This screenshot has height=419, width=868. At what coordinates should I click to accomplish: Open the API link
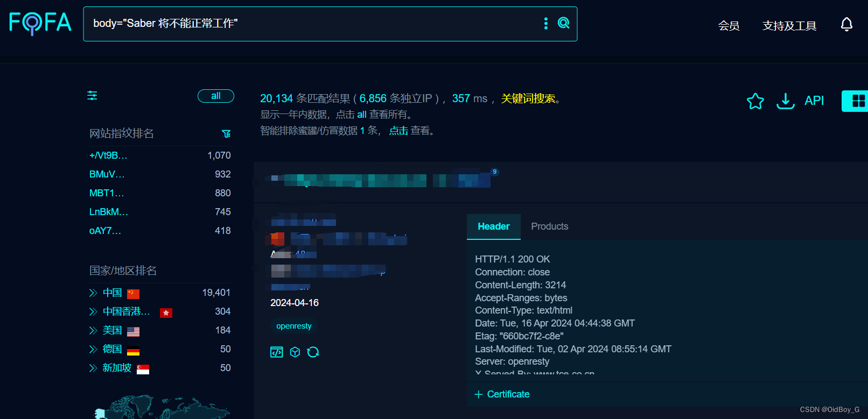814,101
